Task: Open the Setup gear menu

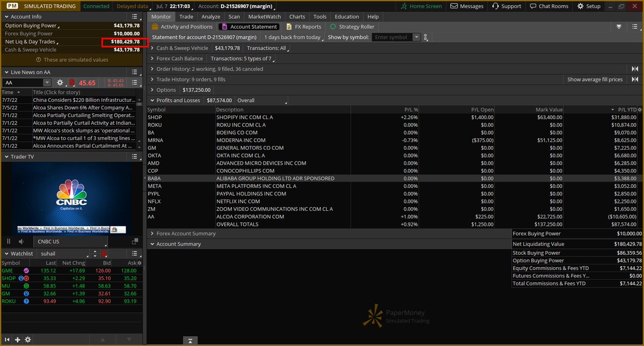Action: (x=589, y=6)
